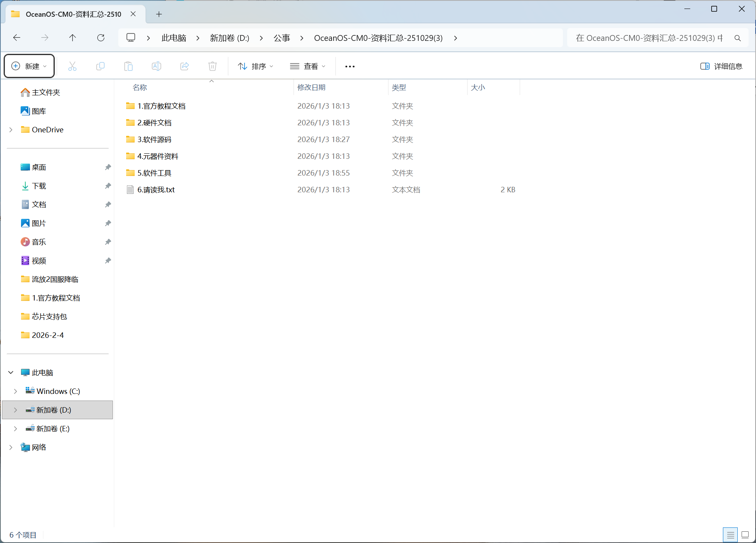
Task: Switch to large thumbnails view icon
Action: point(745,535)
